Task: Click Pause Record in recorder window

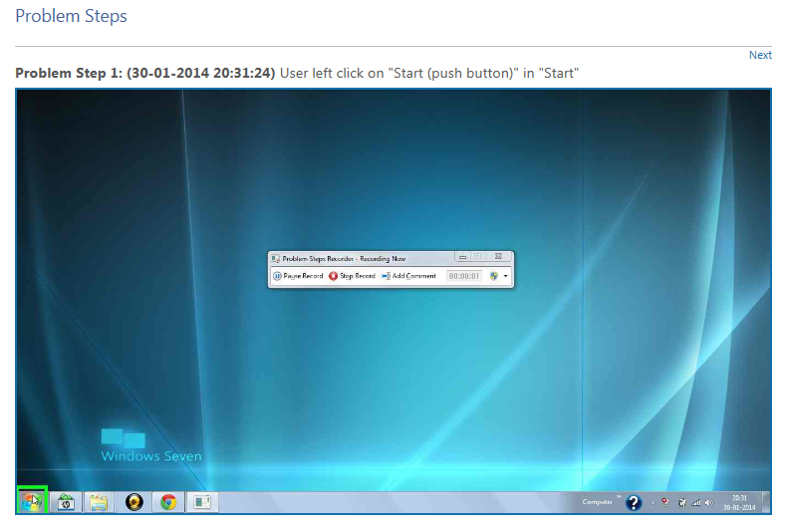Action: pyautogui.click(x=298, y=276)
